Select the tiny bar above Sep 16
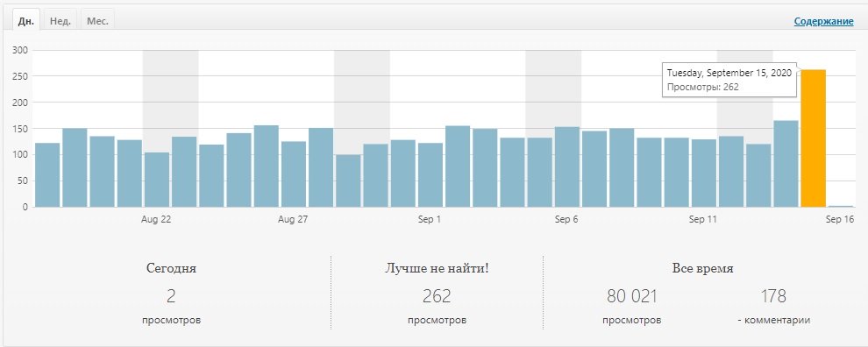868x347 pixels. (x=840, y=207)
